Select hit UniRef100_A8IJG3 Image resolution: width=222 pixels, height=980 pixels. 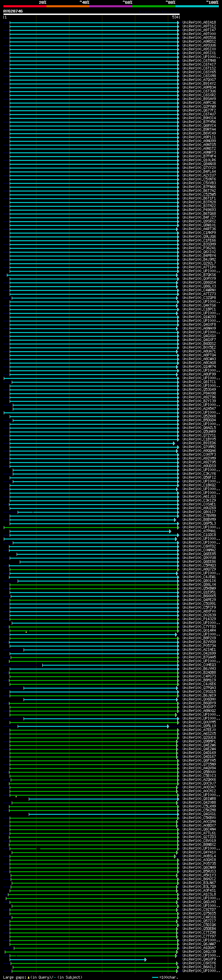199,497
